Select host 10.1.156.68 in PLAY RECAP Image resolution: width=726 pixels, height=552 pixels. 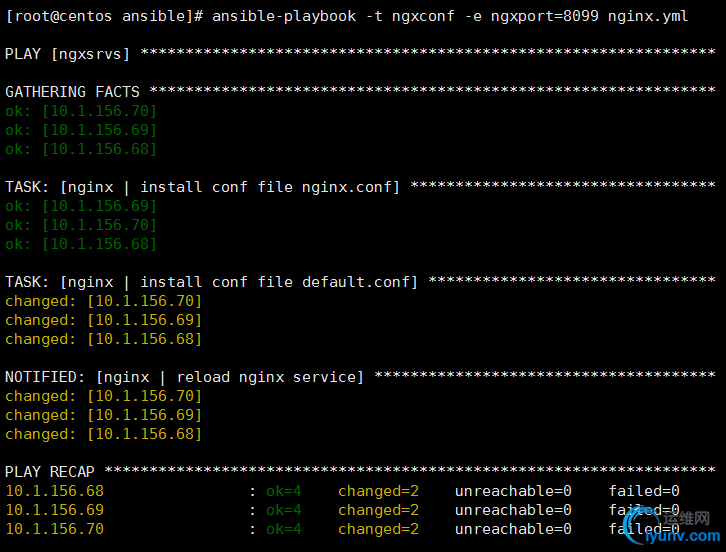coord(55,491)
